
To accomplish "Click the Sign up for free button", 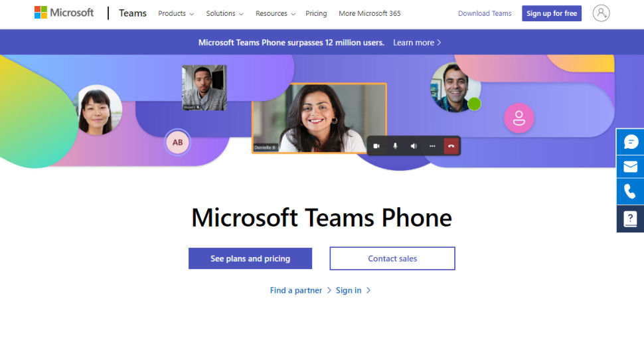I will pyautogui.click(x=552, y=13).
